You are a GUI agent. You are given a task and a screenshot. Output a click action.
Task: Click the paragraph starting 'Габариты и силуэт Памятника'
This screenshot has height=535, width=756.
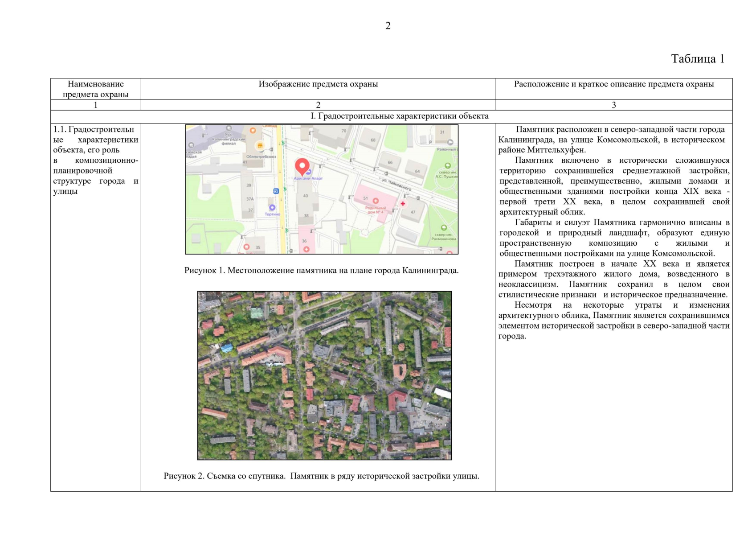tap(614, 238)
